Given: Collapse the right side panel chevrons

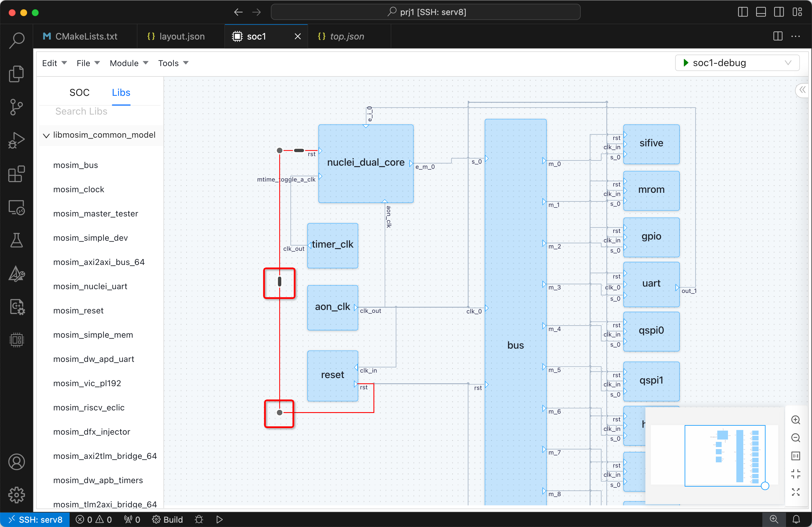Looking at the screenshot, I should [x=803, y=90].
